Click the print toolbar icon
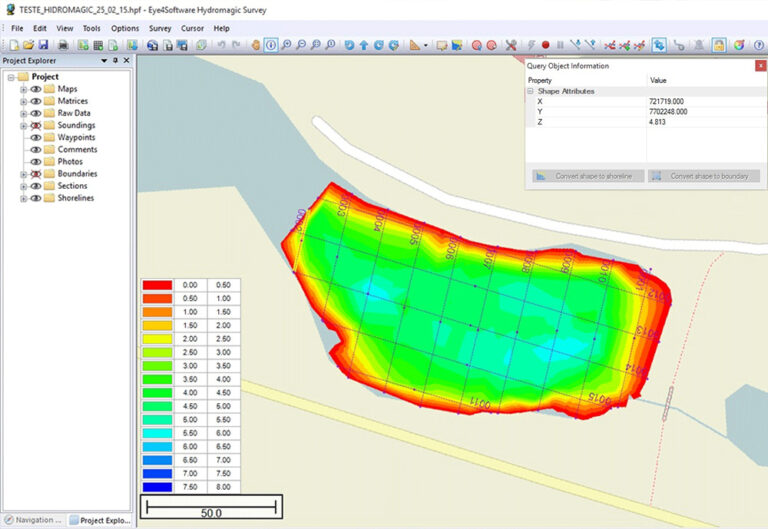This screenshot has height=529, width=768. tap(63, 45)
